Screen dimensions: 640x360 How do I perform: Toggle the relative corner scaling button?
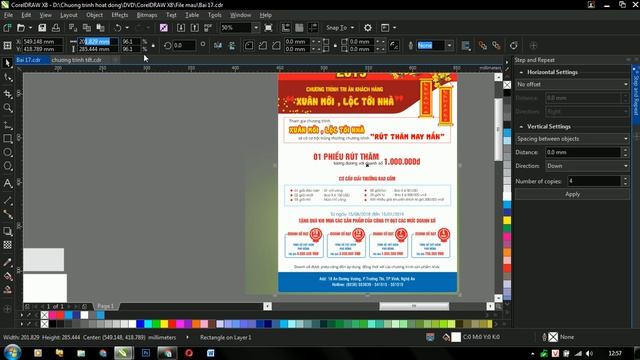394,45
